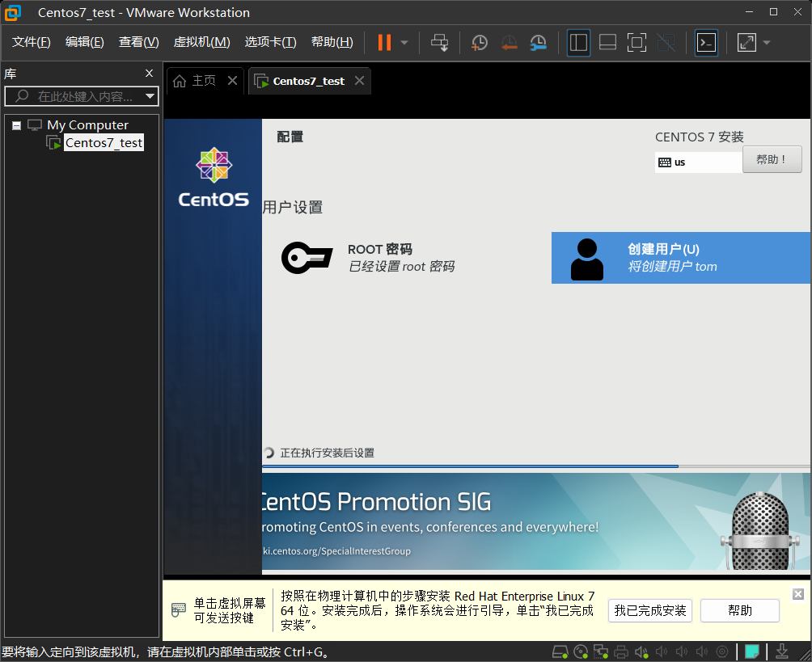Close the 主页 home tab
812x662 pixels.
[232, 81]
